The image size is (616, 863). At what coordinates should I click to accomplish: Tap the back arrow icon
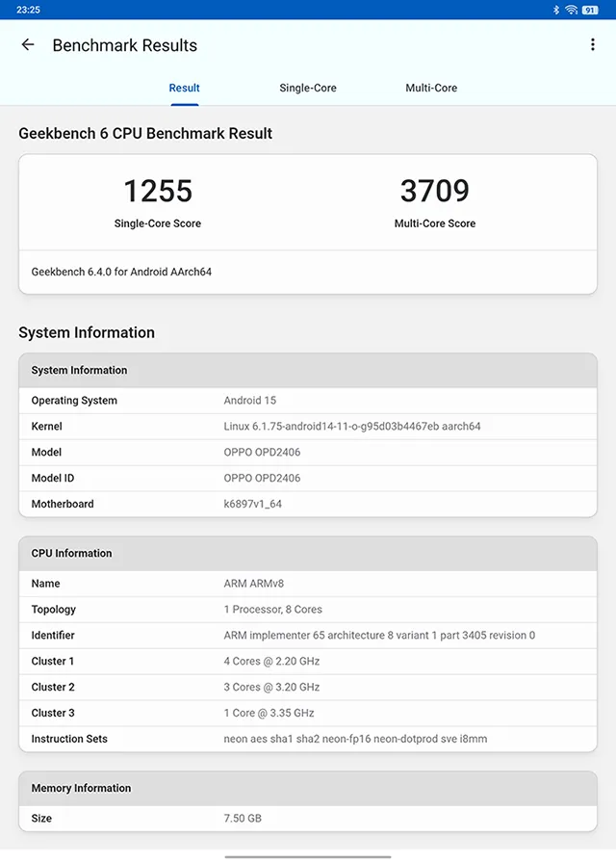28,45
